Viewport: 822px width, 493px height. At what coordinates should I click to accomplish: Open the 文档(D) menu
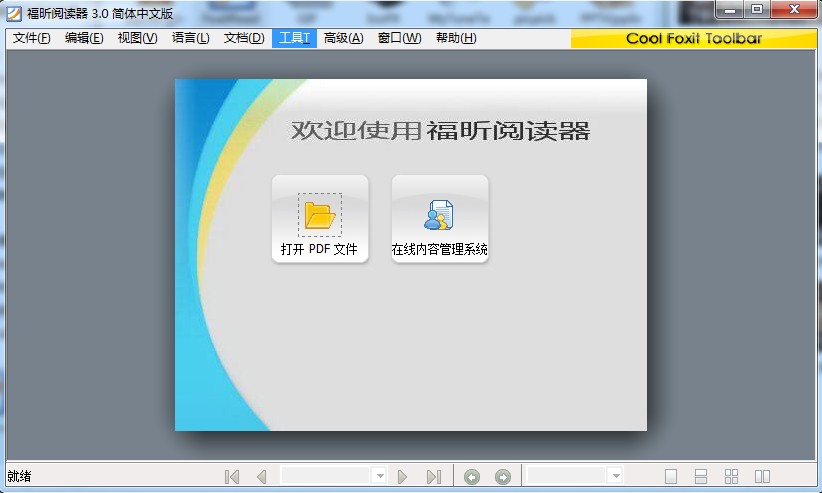tap(244, 38)
